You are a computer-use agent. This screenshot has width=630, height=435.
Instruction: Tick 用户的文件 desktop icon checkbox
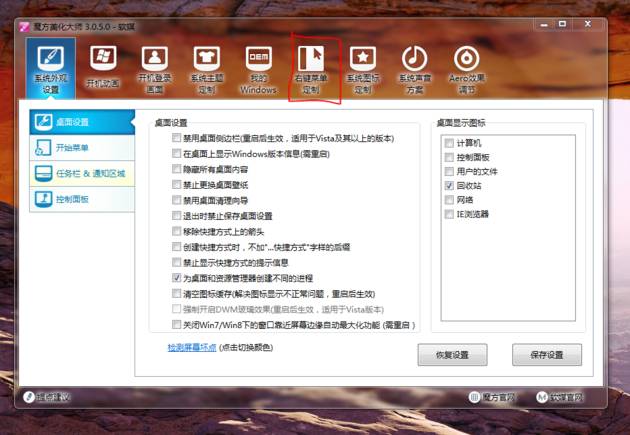[449, 171]
